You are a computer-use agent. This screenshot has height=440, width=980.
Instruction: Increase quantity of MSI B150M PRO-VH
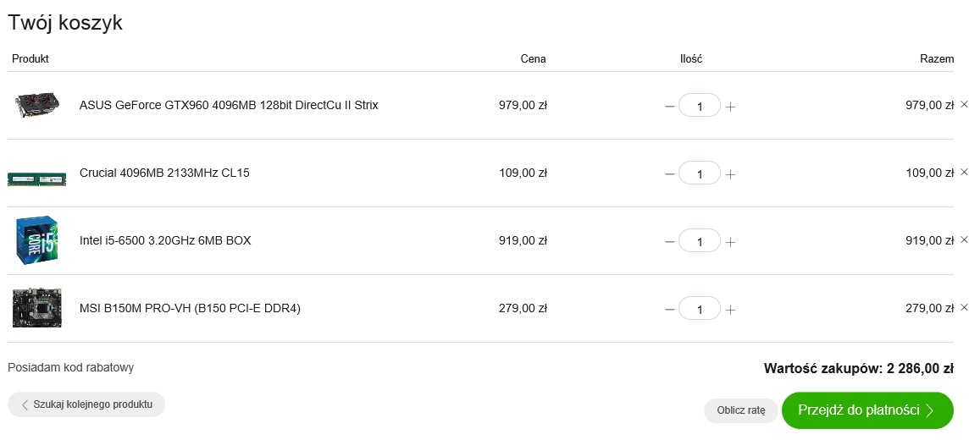(730, 310)
